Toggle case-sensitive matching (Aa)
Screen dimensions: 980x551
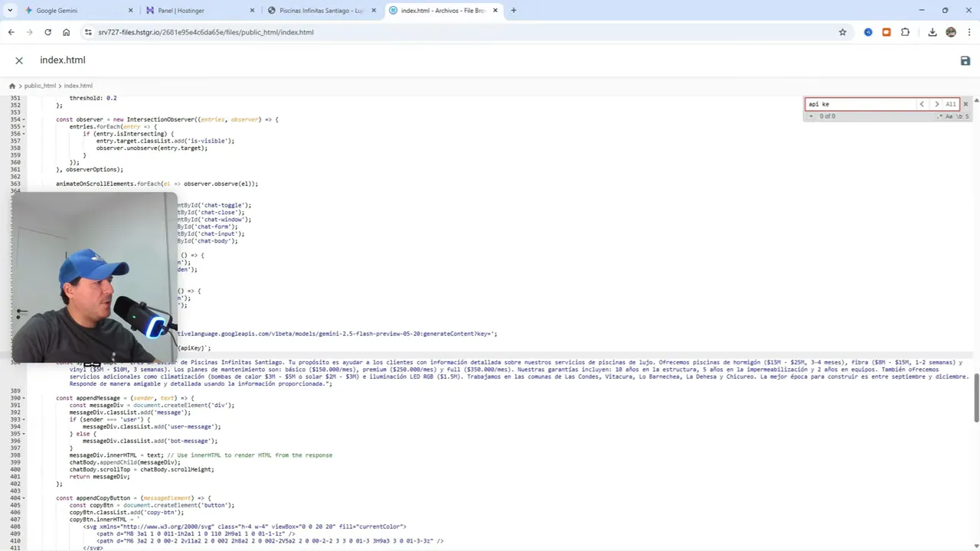949,116
